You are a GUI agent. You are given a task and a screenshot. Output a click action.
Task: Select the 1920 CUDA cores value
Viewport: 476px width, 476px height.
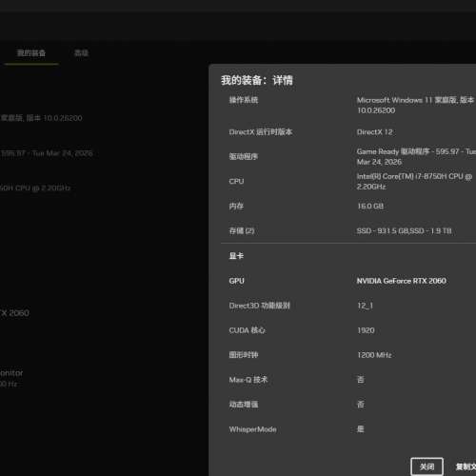366,330
